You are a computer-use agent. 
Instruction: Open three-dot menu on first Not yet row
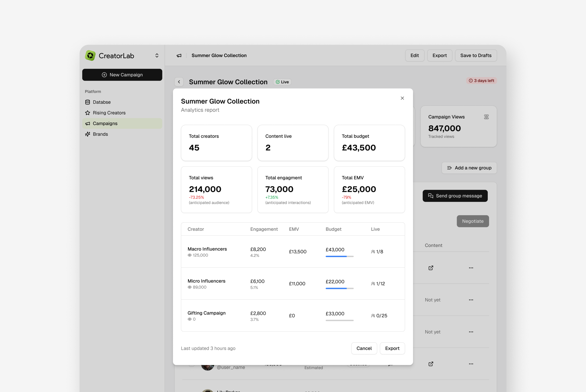tap(471, 300)
